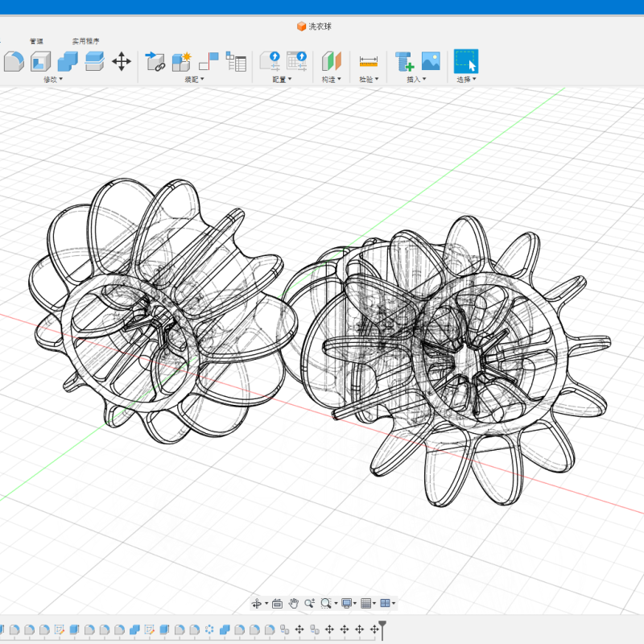
Task: Click the Insert Canvas image icon
Action: [x=431, y=61]
